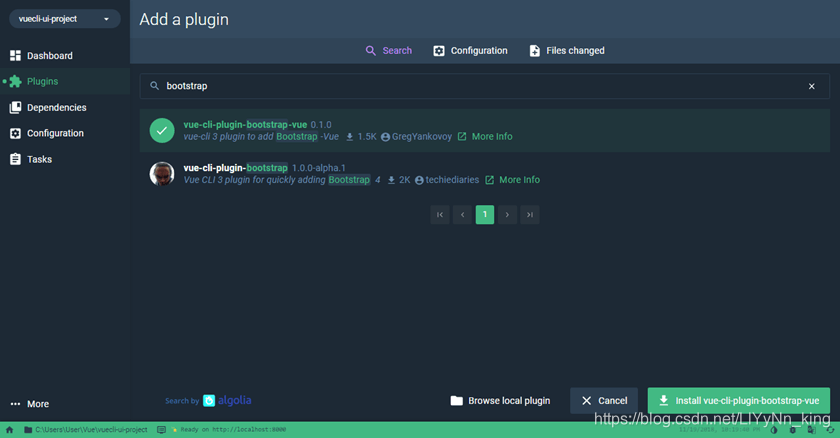Click the Dashboard grid icon
This screenshot has width=840, height=438.
pyautogui.click(x=16, y=56)
